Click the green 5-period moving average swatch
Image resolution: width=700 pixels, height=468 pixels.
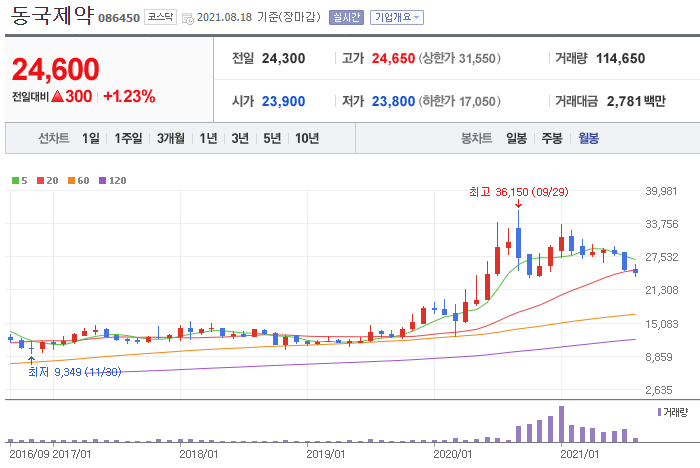(x=15, y=180)
